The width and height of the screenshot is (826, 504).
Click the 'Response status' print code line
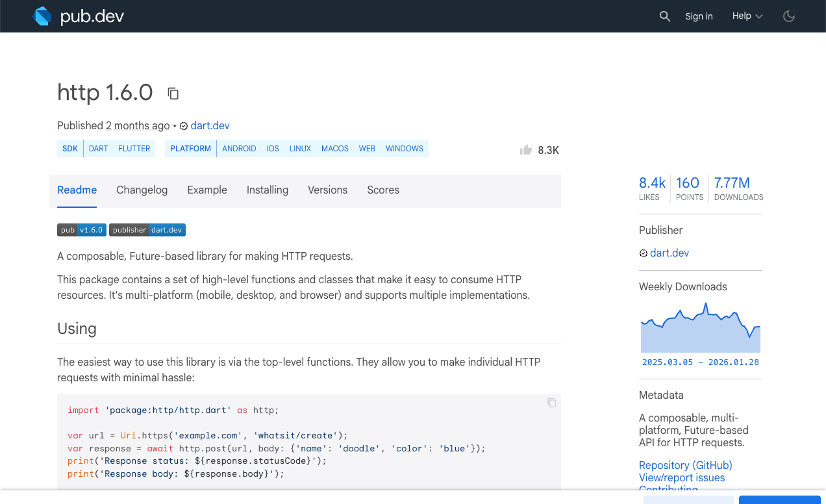click(x=197, y=461)
